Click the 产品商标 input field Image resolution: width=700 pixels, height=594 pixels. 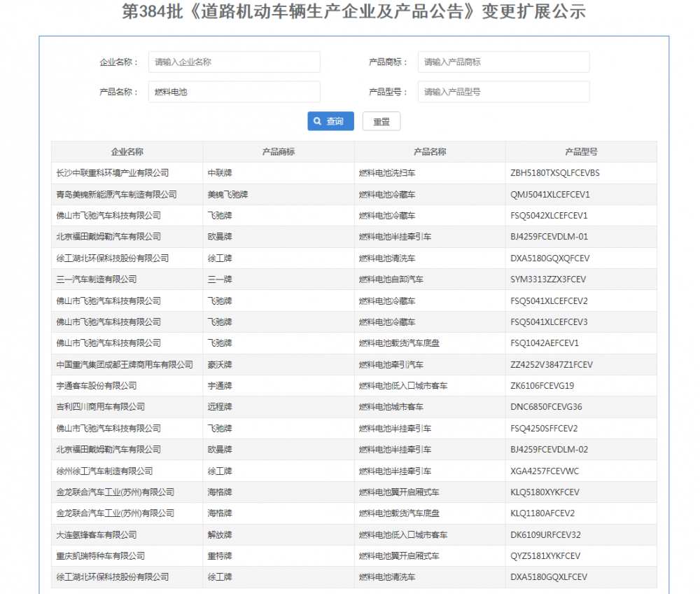pyautogui.click(x=503, y=62)
